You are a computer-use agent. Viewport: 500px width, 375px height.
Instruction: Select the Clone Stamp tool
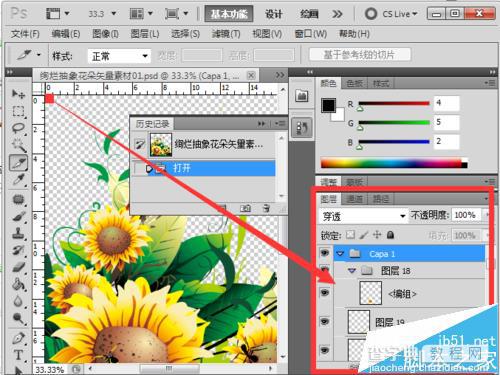click(x=18, y=233)
